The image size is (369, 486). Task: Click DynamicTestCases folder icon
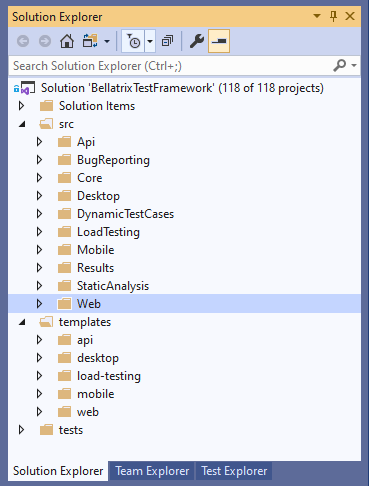click(64, 214)
